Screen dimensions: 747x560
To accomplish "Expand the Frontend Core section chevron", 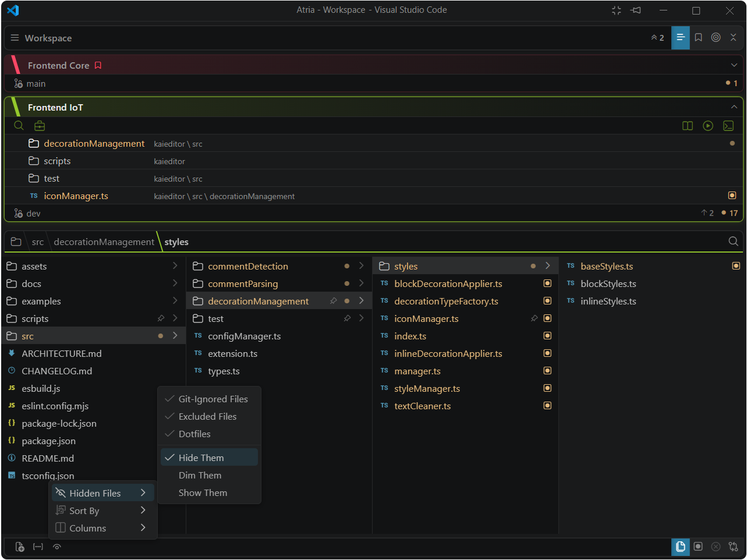I will (x=734, y=65).
